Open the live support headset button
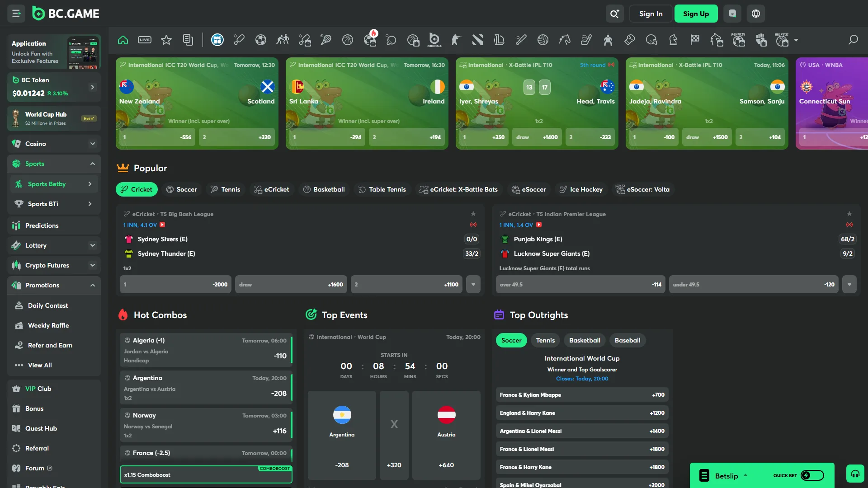 click(x=855, y=474)
